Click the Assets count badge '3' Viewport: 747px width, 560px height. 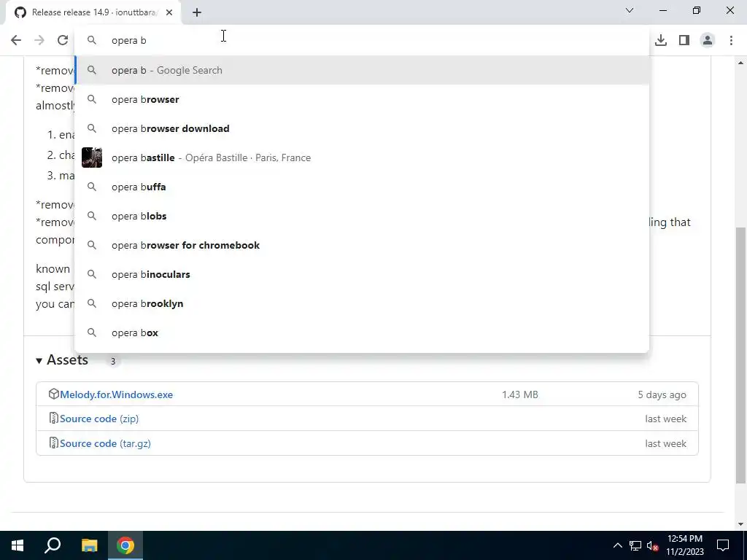[113, 362]
